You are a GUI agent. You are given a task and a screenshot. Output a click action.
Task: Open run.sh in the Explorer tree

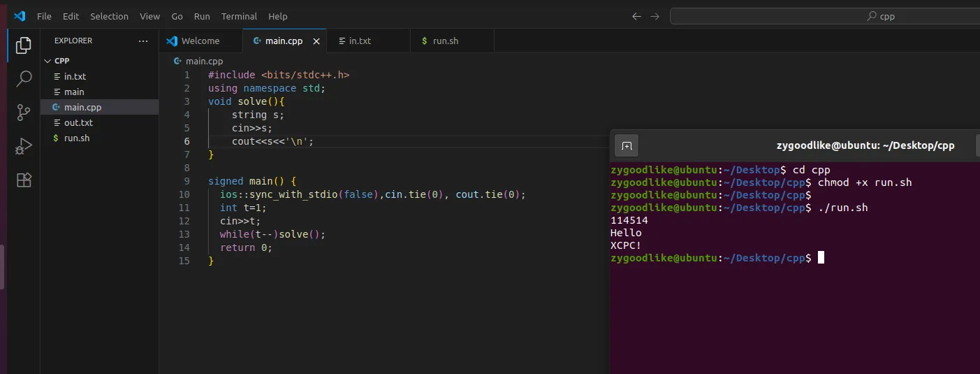(x=99, y=138)
